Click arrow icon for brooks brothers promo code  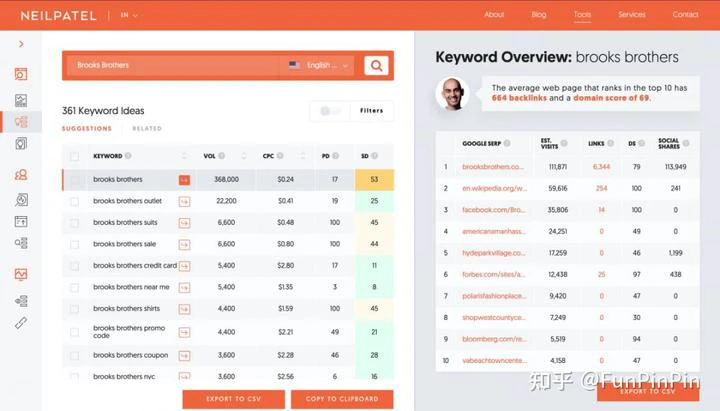184,332
